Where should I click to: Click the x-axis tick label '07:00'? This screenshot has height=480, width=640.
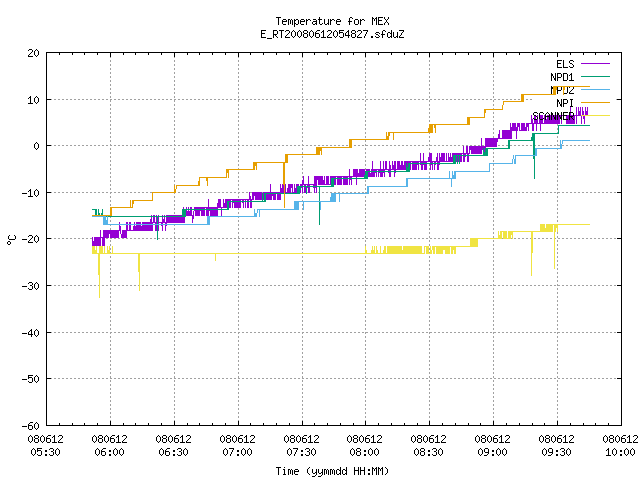click(x=238, y=452)
